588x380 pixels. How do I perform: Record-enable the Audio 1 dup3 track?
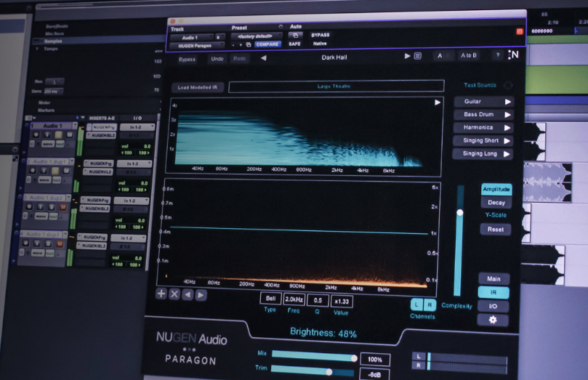(25, 243)
